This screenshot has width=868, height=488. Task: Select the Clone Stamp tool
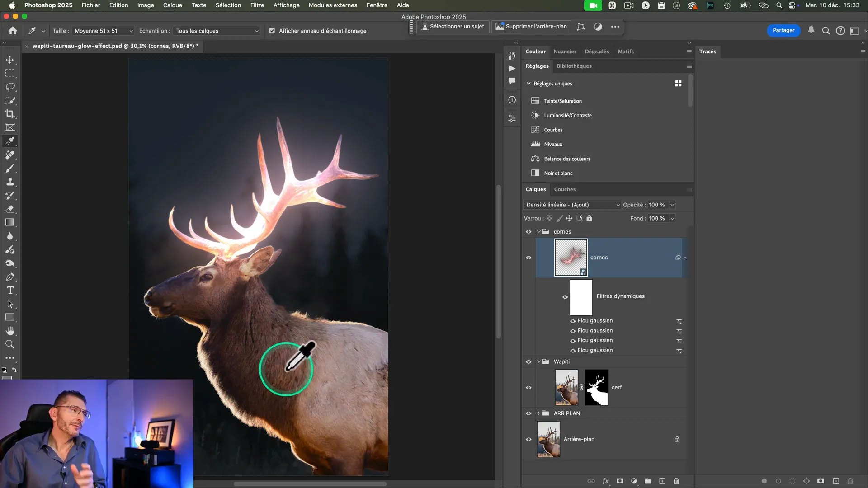(x=10, y=182)
